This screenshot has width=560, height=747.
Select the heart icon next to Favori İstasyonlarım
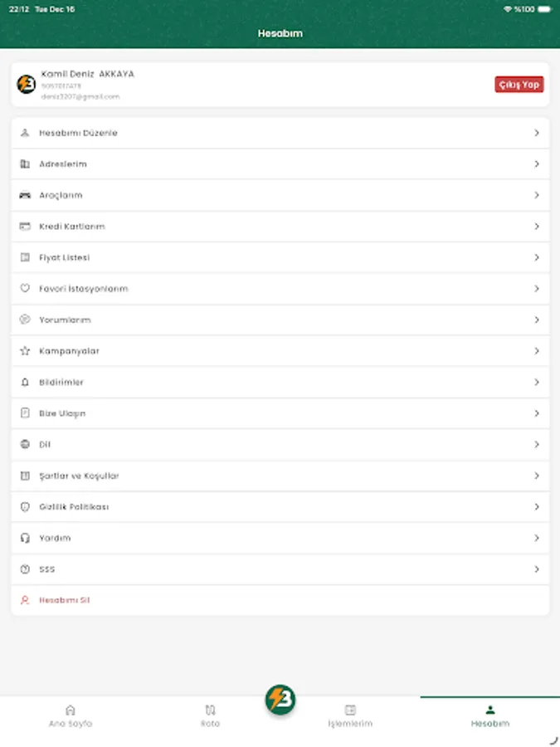coord(25,288)
